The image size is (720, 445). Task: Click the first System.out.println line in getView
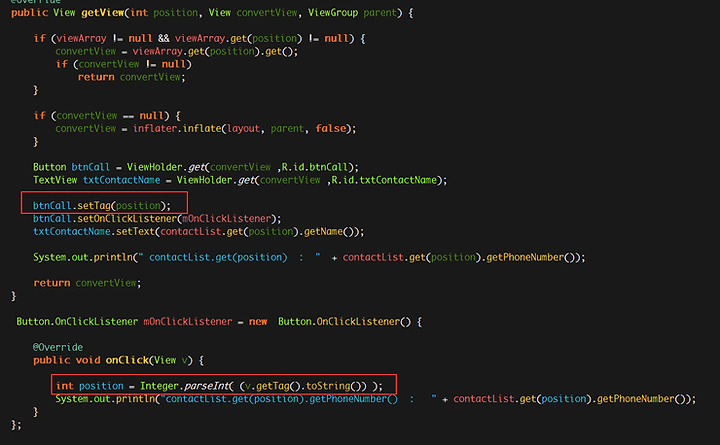309,257
